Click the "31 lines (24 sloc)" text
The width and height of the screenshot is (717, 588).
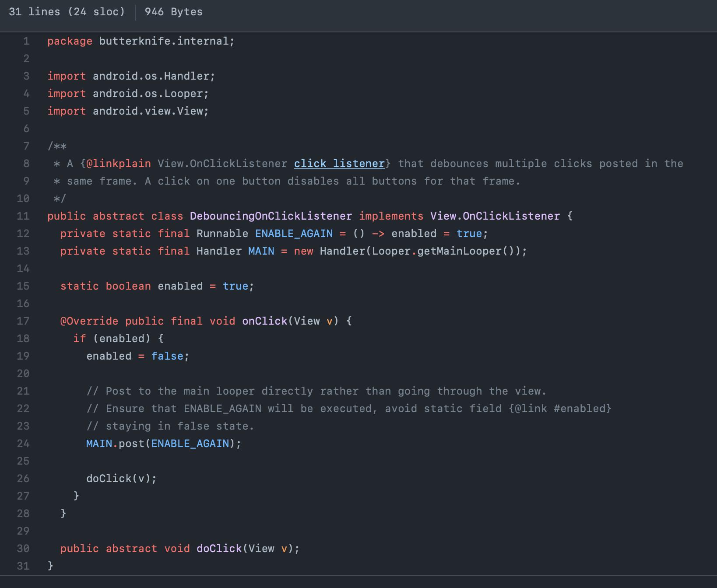(67, 12)
